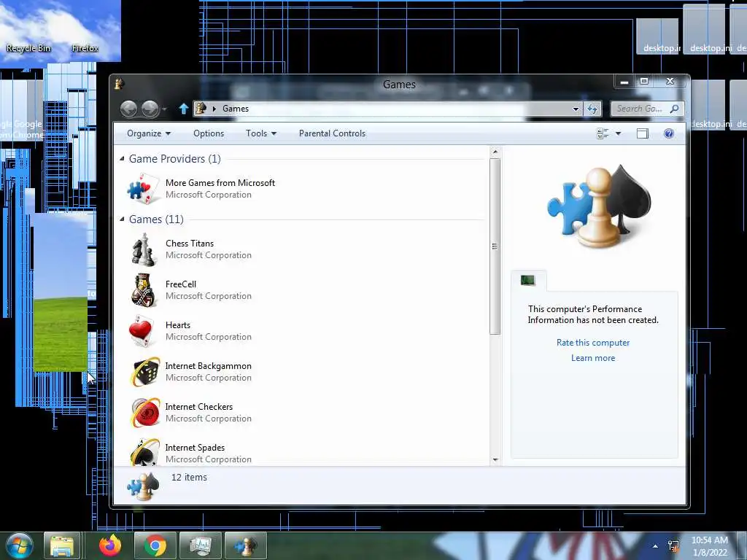Change view using the view icon

(603, 134)
